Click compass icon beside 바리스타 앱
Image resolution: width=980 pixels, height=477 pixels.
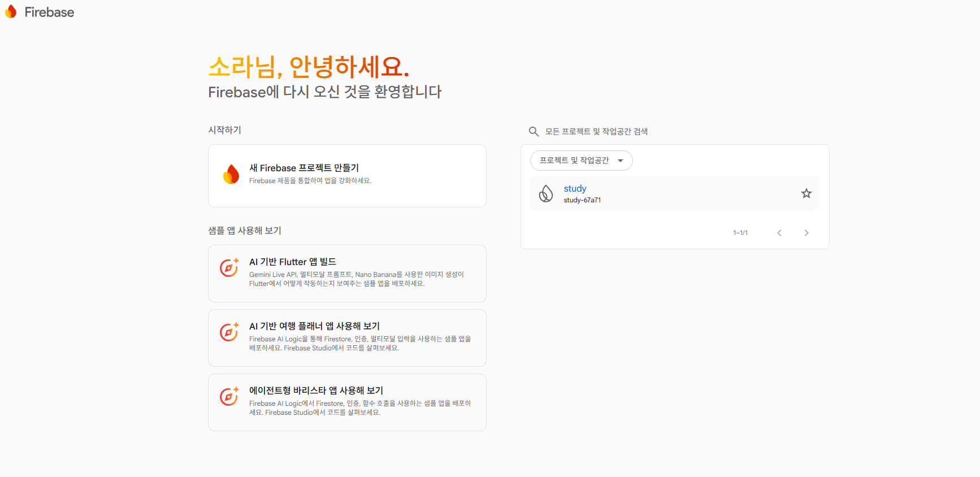pos(229,396)
